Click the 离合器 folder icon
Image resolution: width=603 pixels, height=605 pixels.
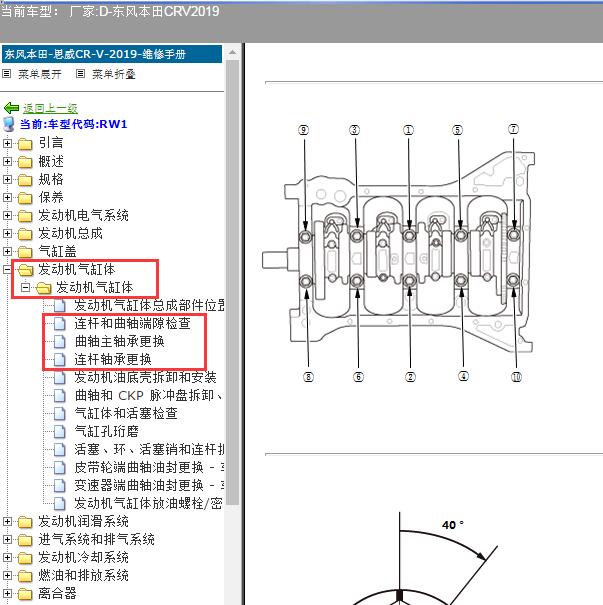(25, 594)
